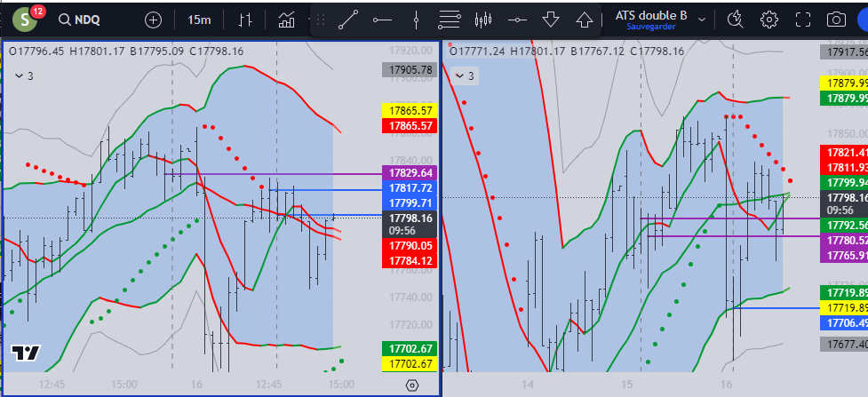Select the blue horizontal line at 17706.49 on right chart

(777, 307)
